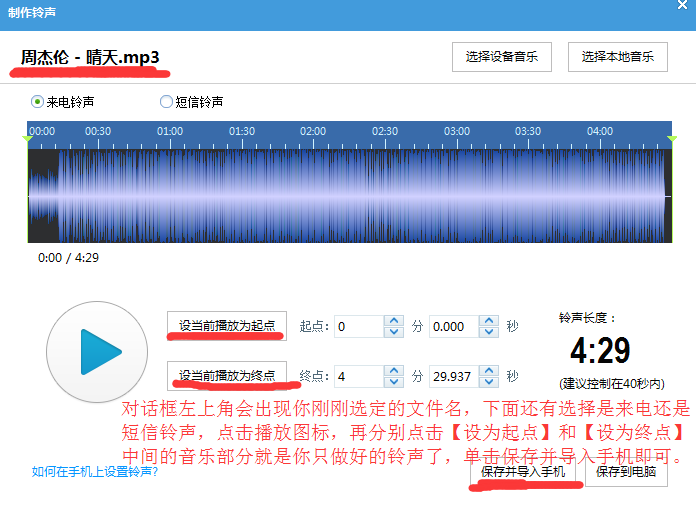Increase the end point minutes value
696x507 pixels.
coord(394,371)
